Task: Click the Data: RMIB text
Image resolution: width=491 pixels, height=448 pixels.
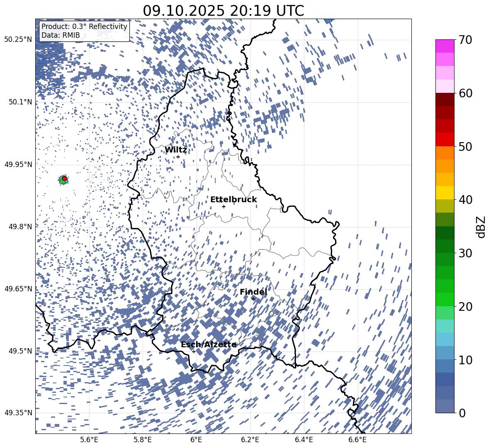Action: tap(61, 35)
